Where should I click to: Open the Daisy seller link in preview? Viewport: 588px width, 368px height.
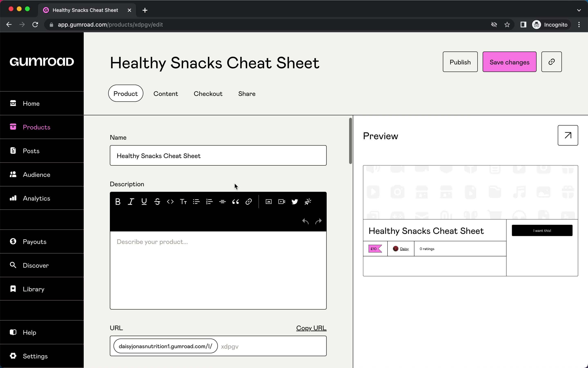click(x=404, y=249)
